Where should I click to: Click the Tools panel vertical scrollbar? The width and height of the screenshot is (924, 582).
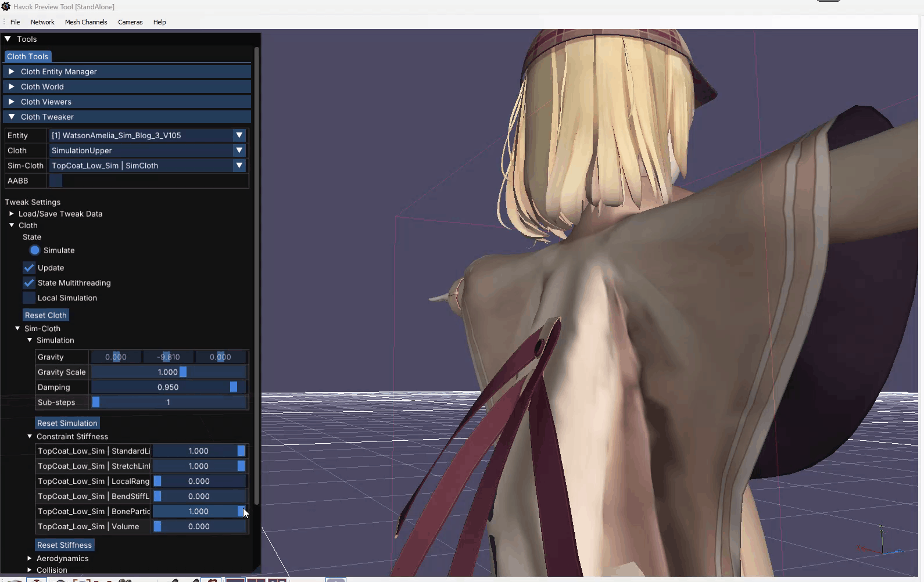coord(256,276)
